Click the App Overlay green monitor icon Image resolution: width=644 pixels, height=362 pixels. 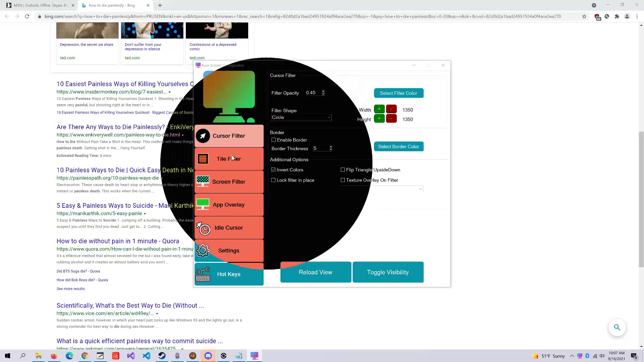pos(203,204)
